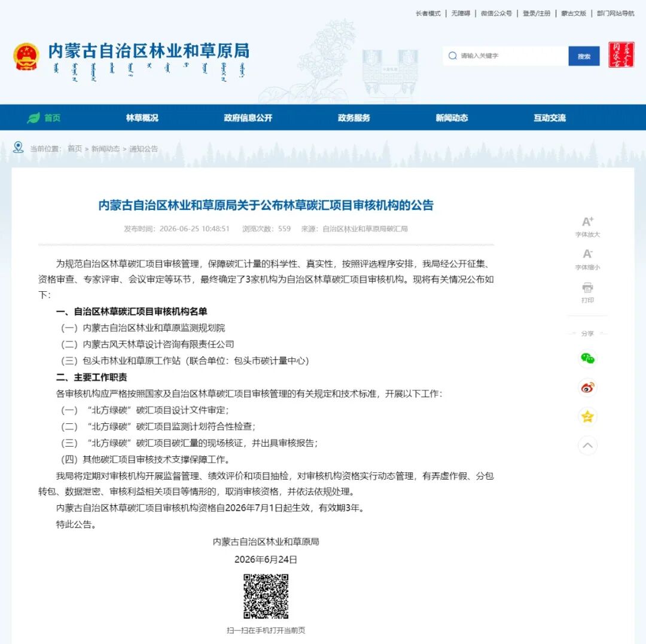646x644 pixels.
Task: Switch to 长者模式
Action: click(428, 14)
